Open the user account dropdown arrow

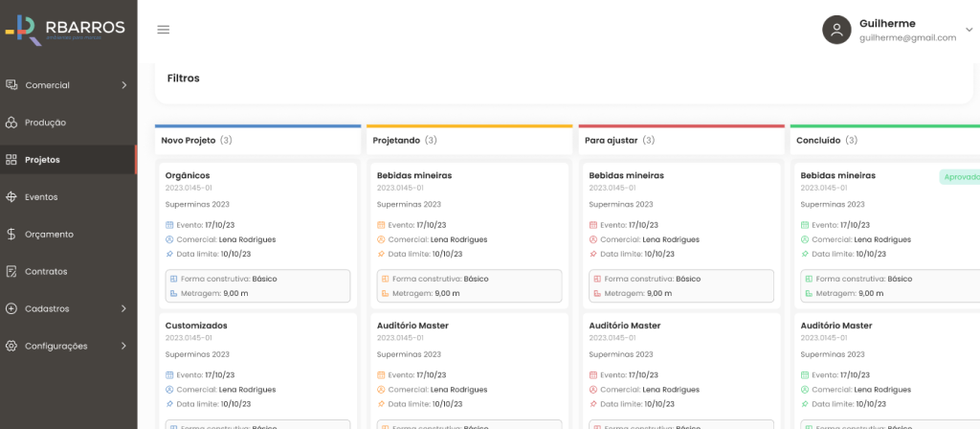pyautogui.click(x=969, y=30)
